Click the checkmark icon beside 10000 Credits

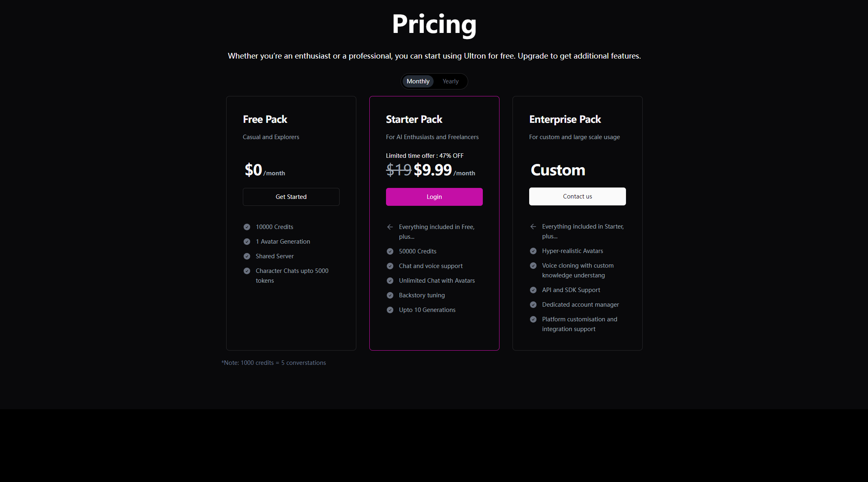point(247,227)
